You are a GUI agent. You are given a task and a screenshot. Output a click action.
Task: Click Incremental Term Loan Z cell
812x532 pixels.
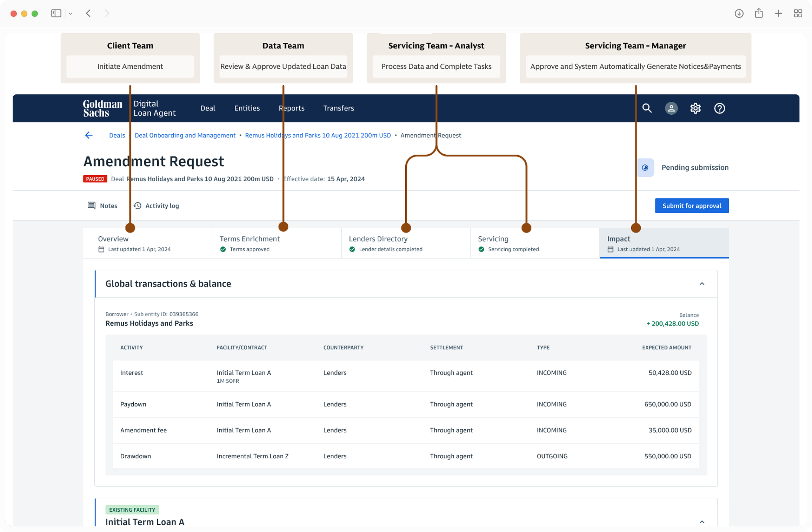click(x=253, y=456)
